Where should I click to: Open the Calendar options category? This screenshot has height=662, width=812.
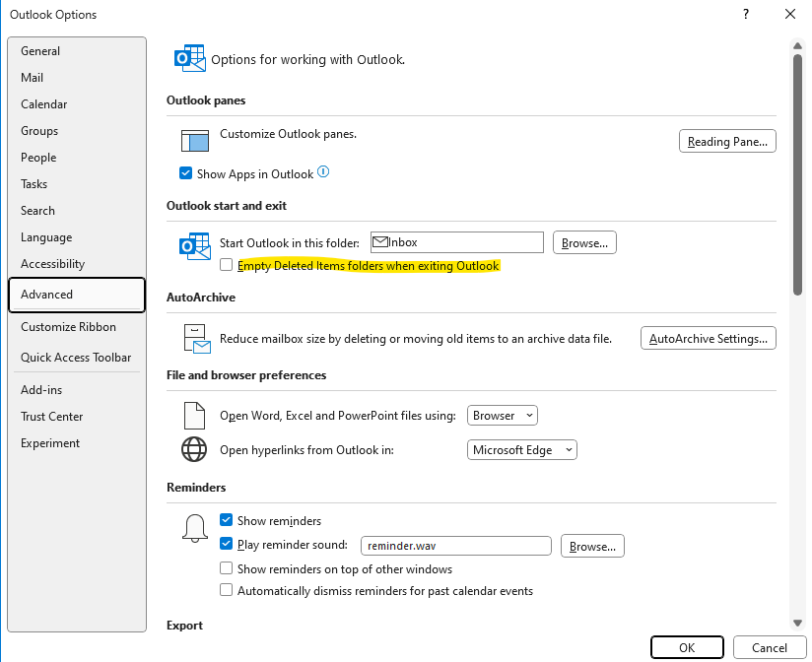77,104
